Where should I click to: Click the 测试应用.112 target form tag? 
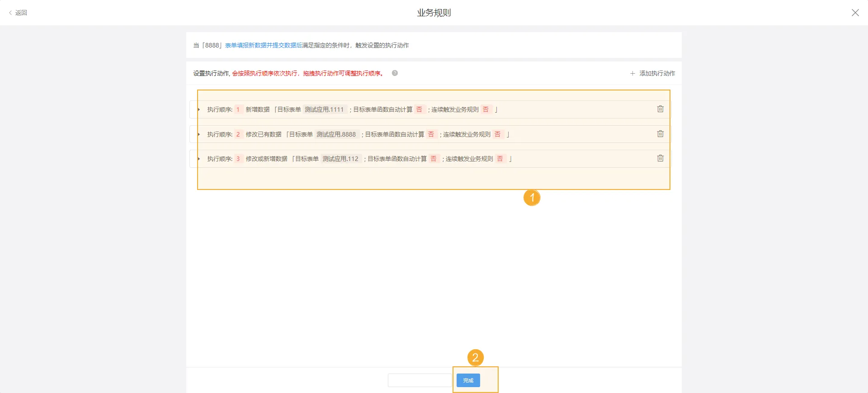[x=340, y=159]
